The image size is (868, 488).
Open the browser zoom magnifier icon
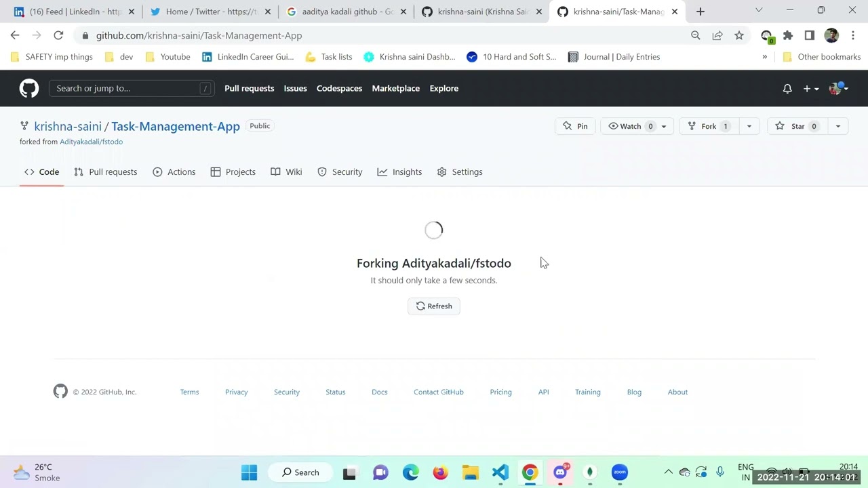696,35
